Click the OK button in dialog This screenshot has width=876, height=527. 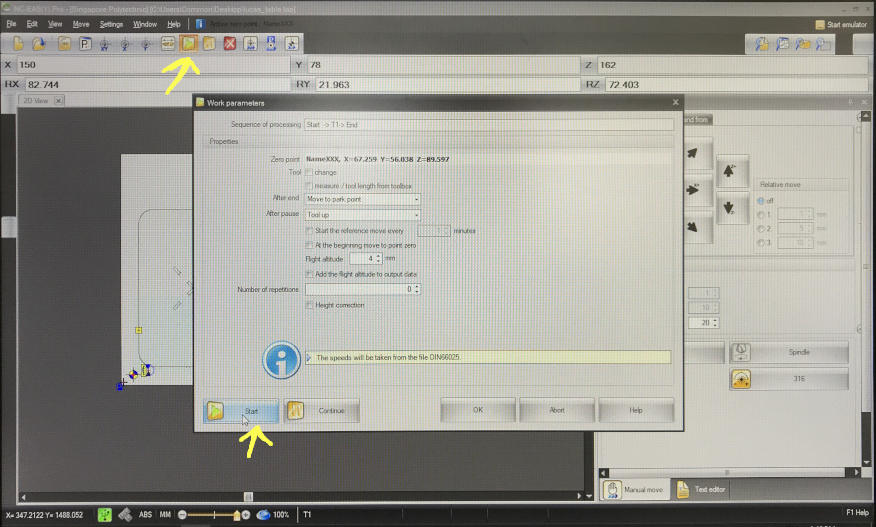(478, 410)
